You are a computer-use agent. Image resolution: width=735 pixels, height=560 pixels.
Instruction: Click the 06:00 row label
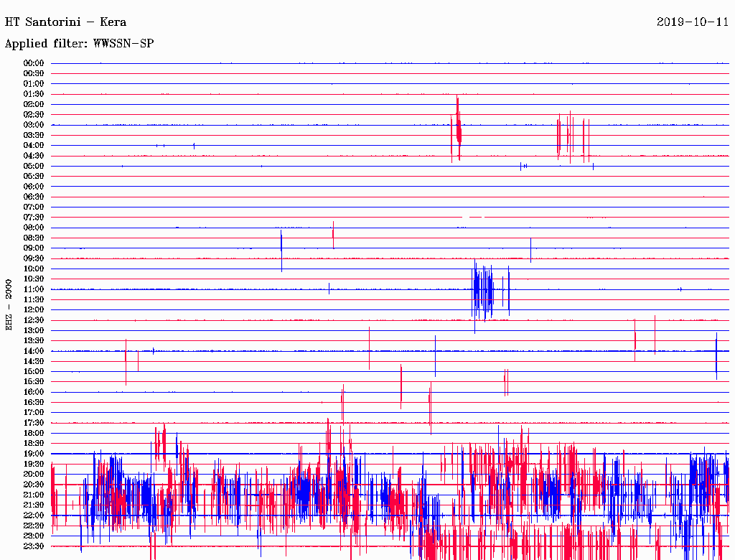34,187
